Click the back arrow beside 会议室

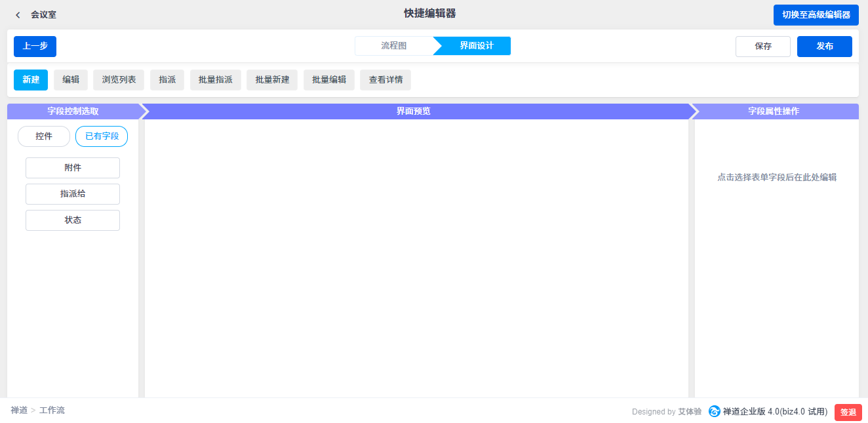(18, 14)
